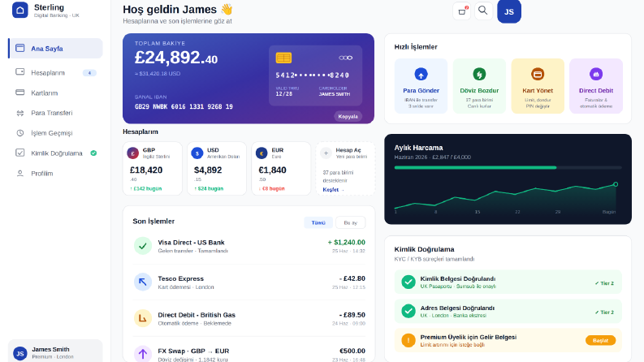Open Kimlik Doğrulama in the sidebar
The height and width of the screenshot is (362, 644).
pos(55,153)
